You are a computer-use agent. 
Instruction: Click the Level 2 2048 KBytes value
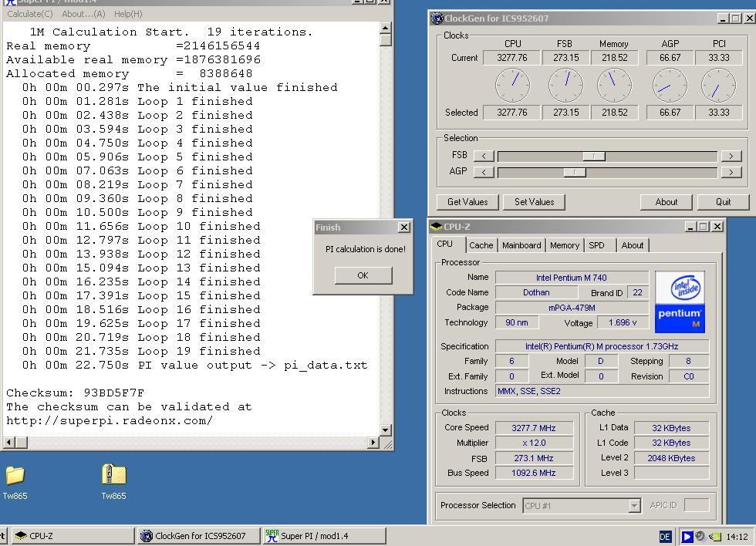click(671, 458)
